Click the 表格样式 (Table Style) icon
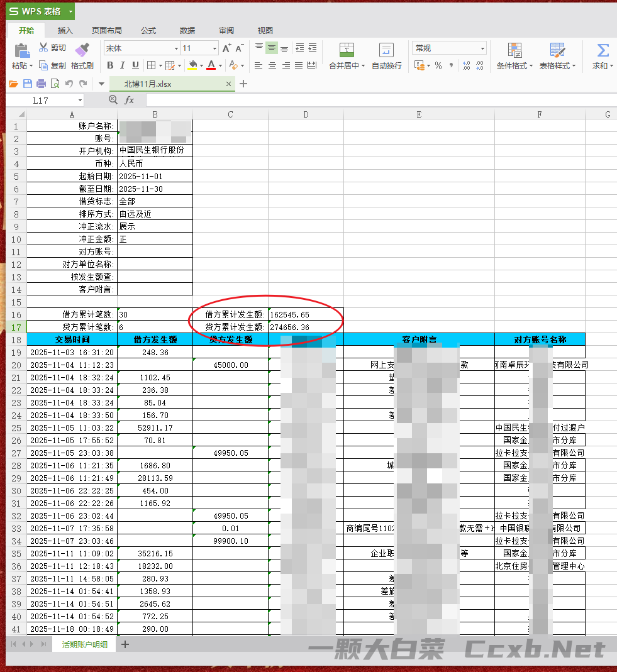Image resolution: width=617 pixels, height=672 pixels. coord(556,49)
